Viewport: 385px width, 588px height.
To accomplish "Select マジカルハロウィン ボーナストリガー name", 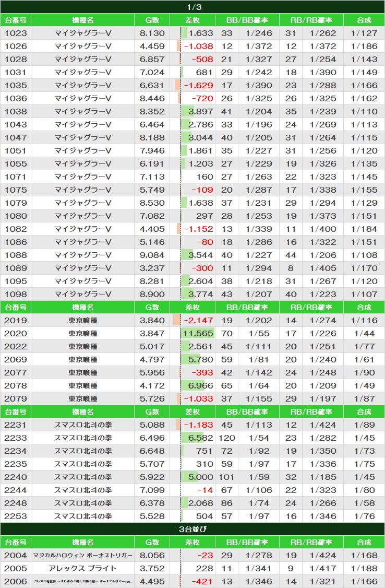I will pyautogui.click(x=83, y=556).
